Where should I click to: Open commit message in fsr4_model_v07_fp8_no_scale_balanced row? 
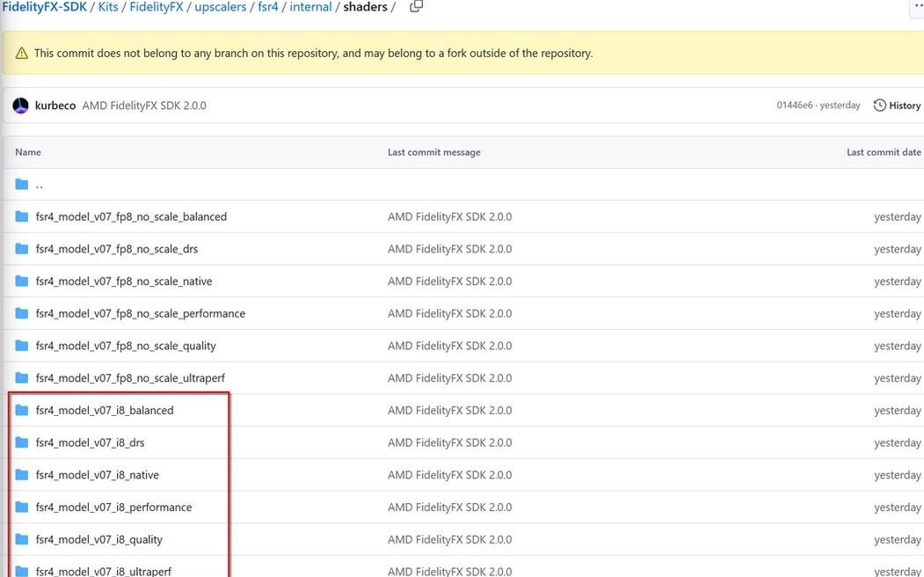449,216
